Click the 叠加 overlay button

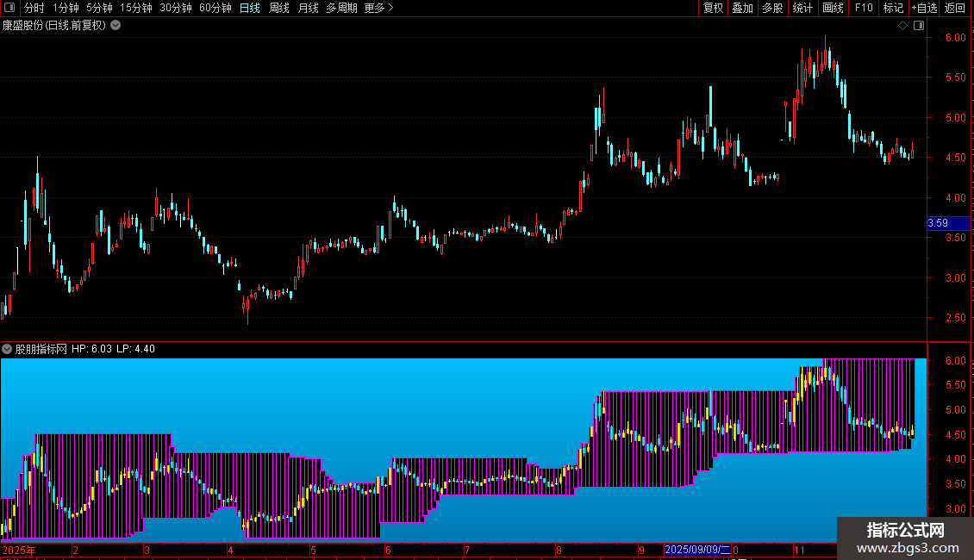(x=743, y=8)
